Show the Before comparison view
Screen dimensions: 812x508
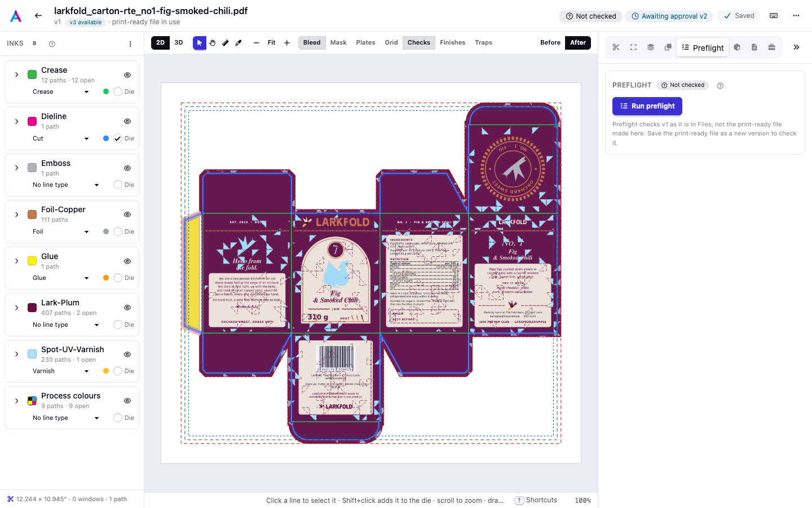[550, 43]
